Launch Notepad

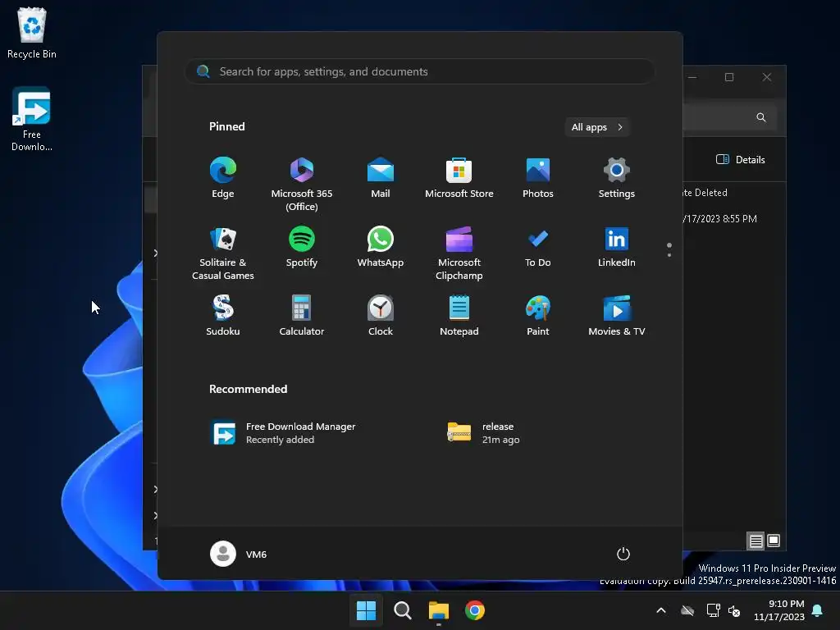[459, 316]
